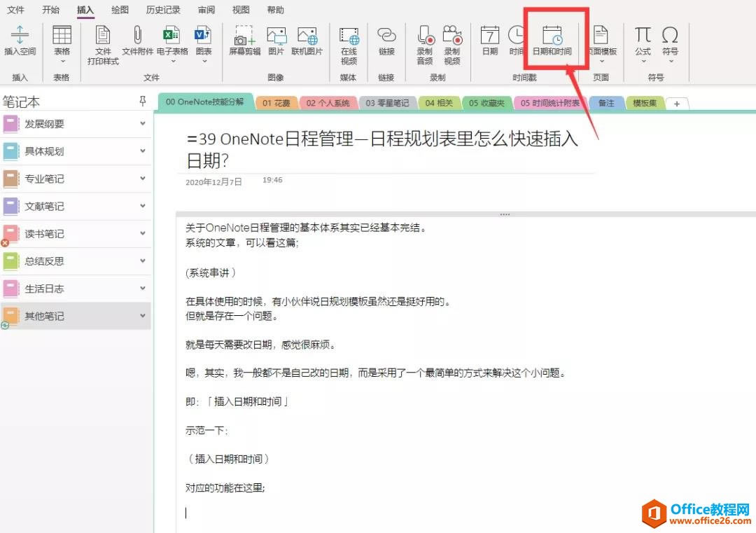756x533 pixels.
Task: Insert 日期和时间 via the highlighted icon
Action: 555,42
